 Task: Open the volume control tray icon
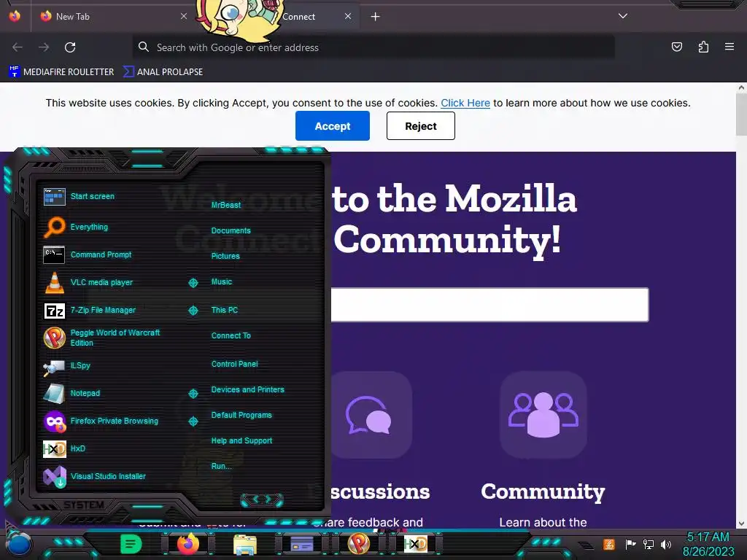click(x=666, y=544)
